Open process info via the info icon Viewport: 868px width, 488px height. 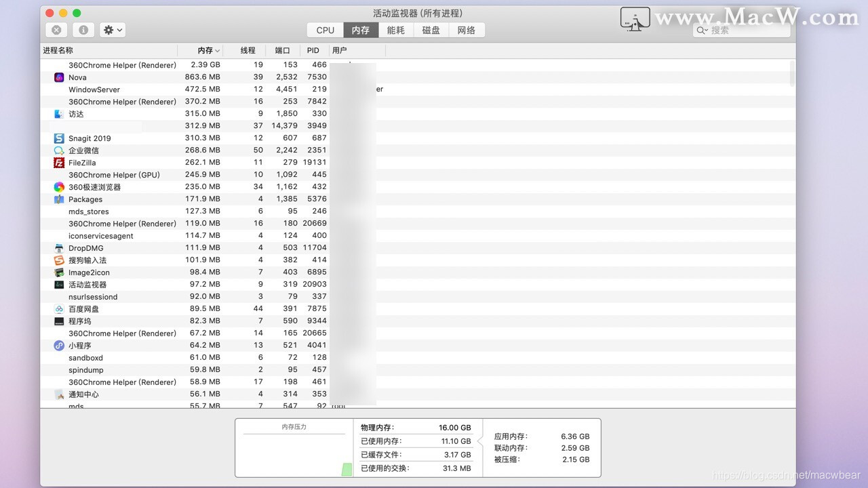tap(83, 30)
